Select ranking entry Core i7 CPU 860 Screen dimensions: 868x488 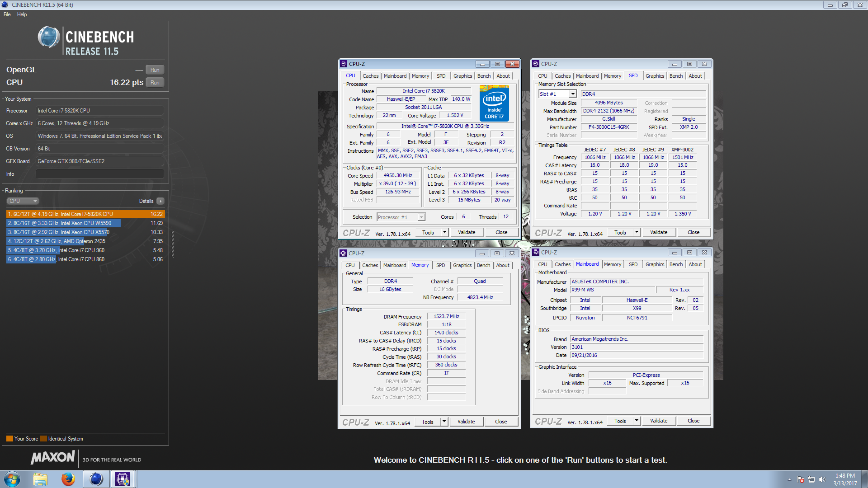point(85,259)
